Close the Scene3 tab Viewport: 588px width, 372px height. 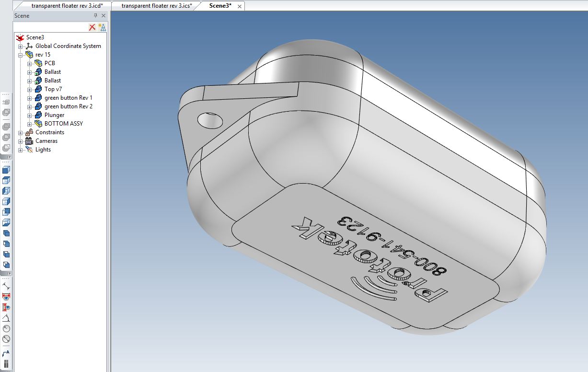pos(240,6)
